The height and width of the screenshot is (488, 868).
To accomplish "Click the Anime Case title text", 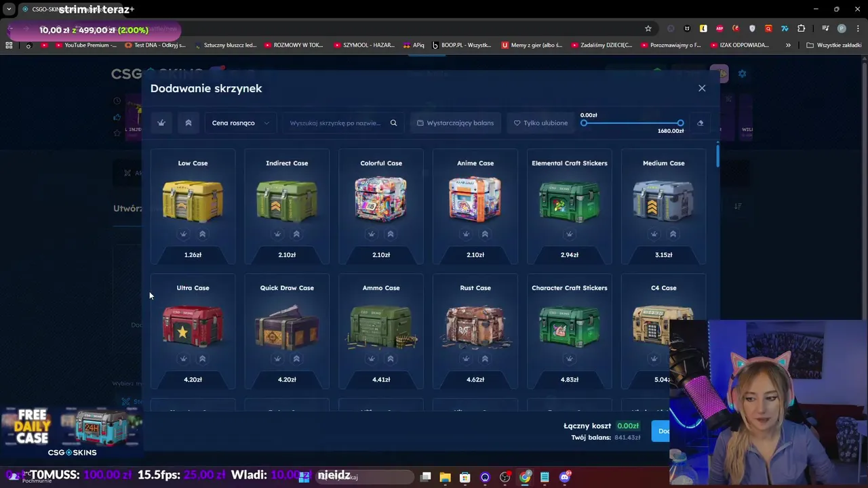I will [x=475, y=163].
